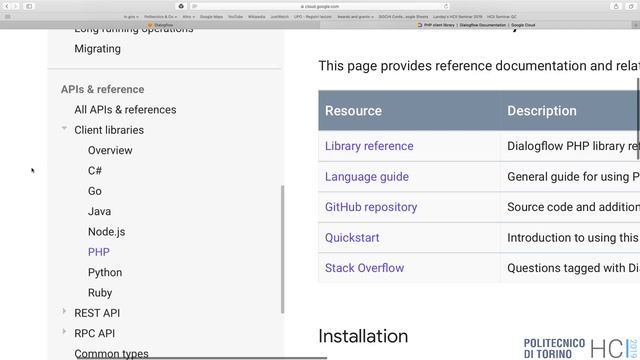Open the Migrating sidebar entry
The image size is (640, 360).
click(x=98, y=49)
